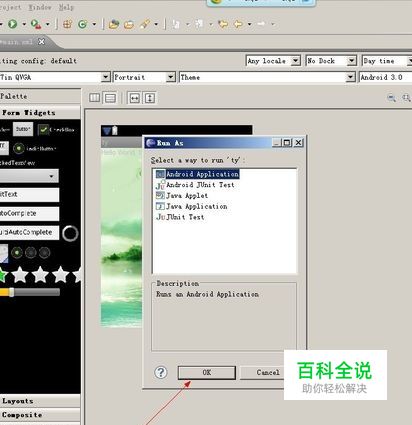Viewport: 412px width, 425px height.
Task: Pick the RadioGroup widget in palette
Action: (x=31, y=253)
